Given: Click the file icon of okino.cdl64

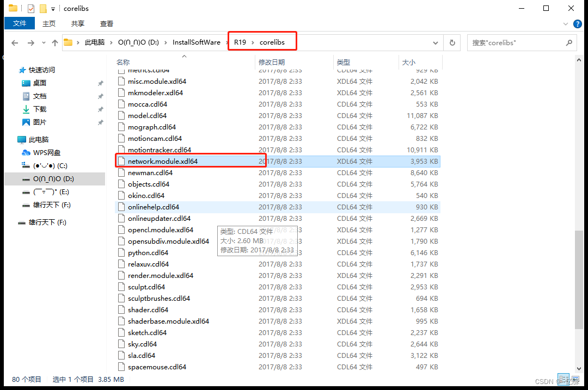Looking at the screenshot, I should tap(121, 196).
